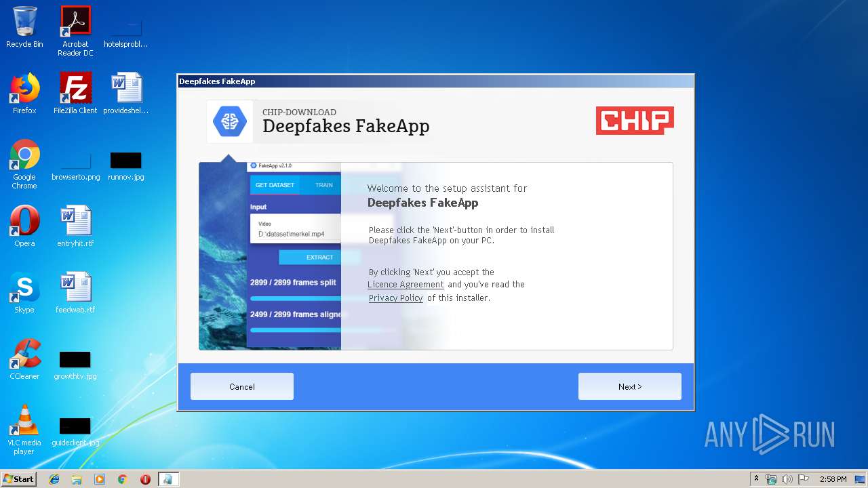Click the 'CHIP-DOWNLOAD' label text
Viewport: 868px width, 488px height.
click(x=299, y=113)
